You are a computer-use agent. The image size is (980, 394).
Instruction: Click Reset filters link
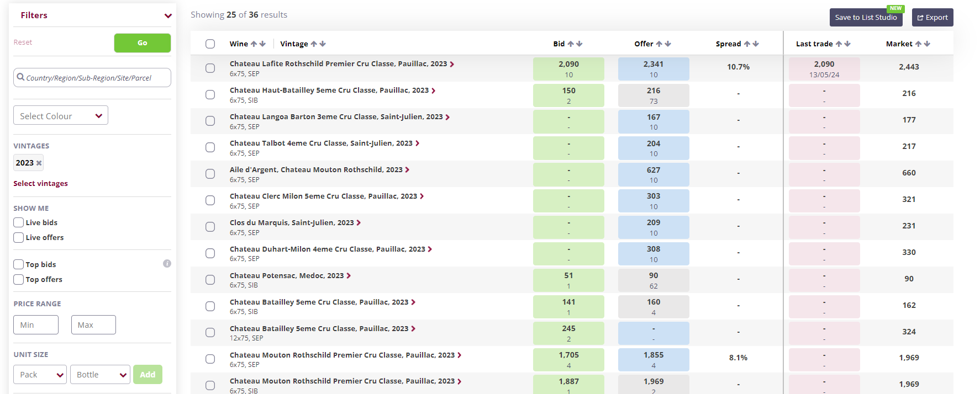click(23, 42)
